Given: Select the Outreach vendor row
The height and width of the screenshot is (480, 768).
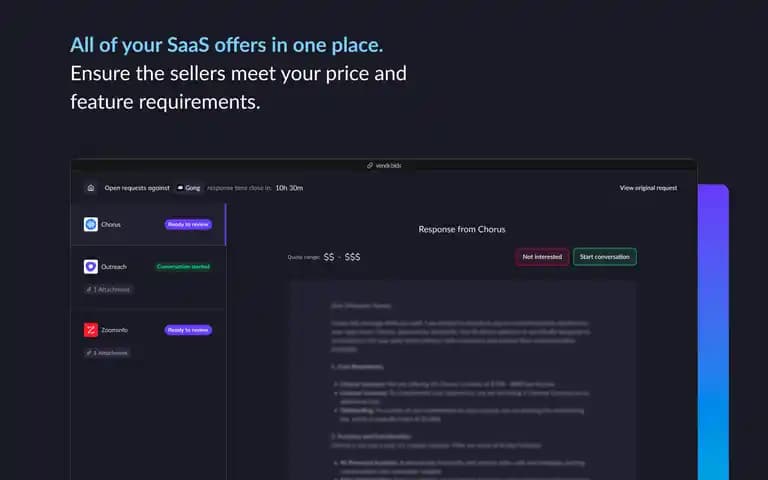Looking at the screenshot, I should pos(148,277).
